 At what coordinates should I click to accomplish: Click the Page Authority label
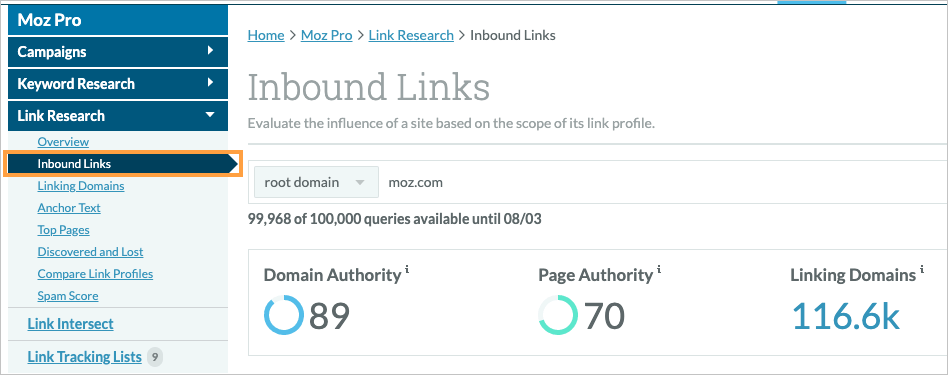click(x=596, y=275)
